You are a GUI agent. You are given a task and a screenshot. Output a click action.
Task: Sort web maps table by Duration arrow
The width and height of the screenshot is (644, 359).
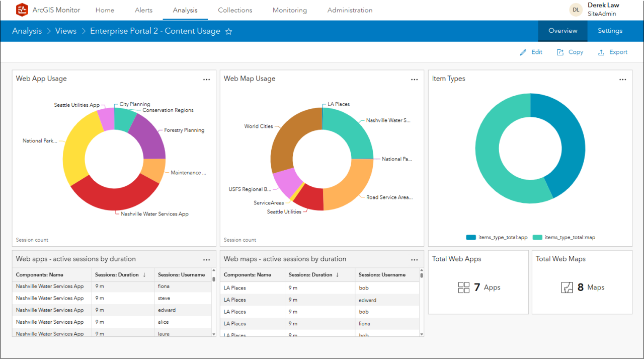(337, 275)
